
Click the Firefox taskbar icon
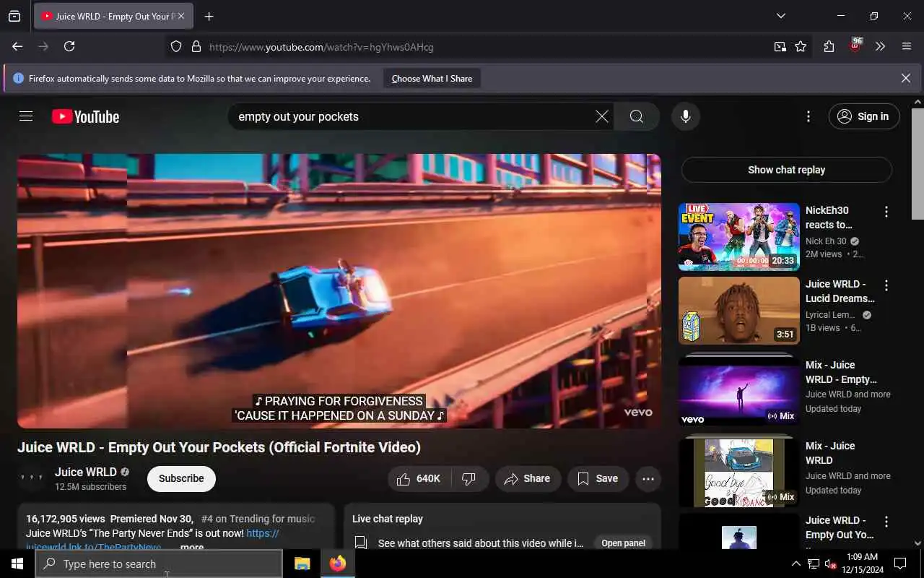click(x=337, y=564)
